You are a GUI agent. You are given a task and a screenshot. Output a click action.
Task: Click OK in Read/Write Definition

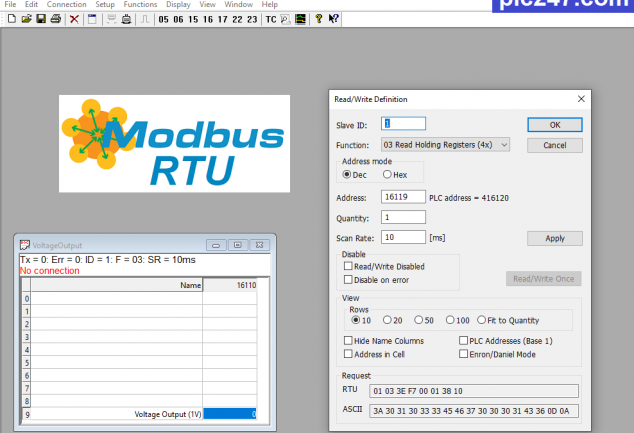click(555, 125)
